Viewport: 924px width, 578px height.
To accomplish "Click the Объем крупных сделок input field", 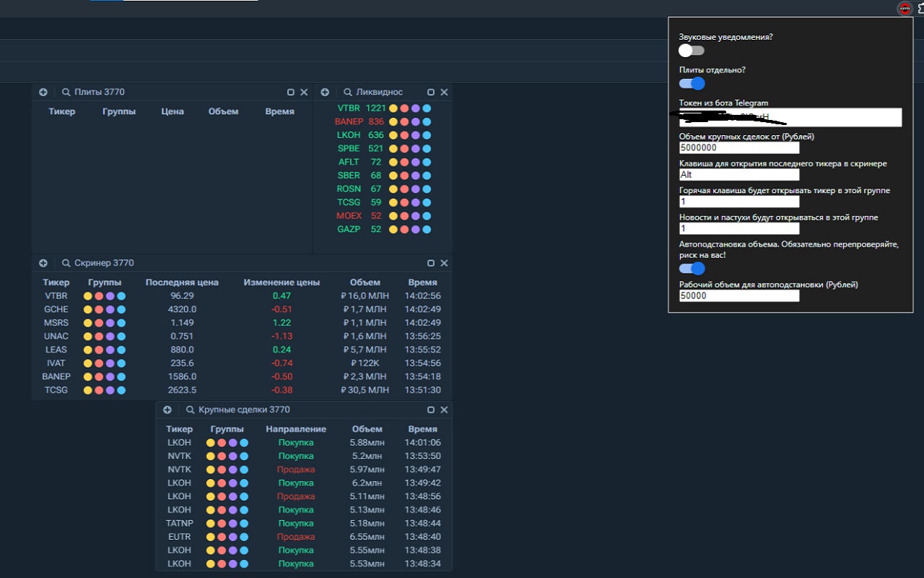I will [x=739, y=148].
